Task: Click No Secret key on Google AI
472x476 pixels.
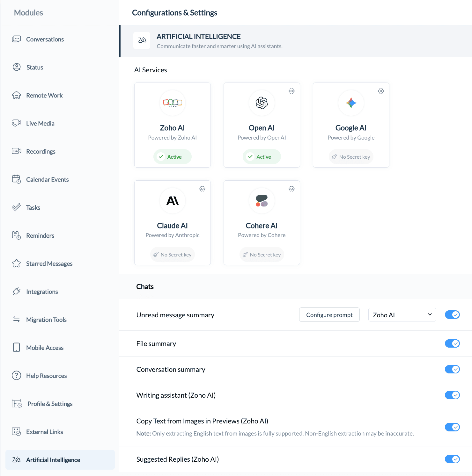Action: [x=351, y=157]
